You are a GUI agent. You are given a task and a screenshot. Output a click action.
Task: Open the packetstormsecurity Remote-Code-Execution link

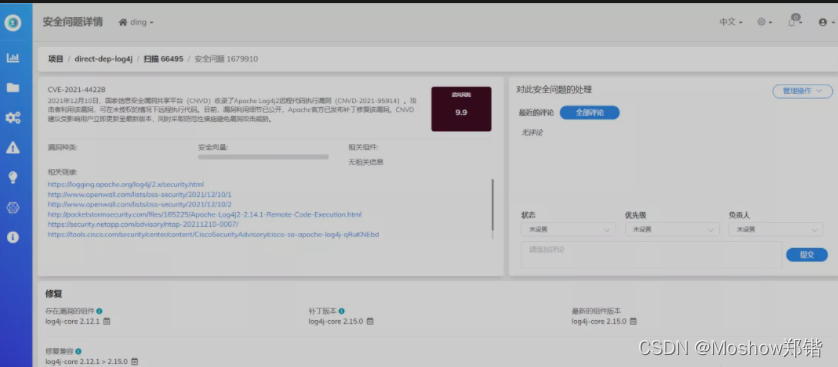point(205,215)
